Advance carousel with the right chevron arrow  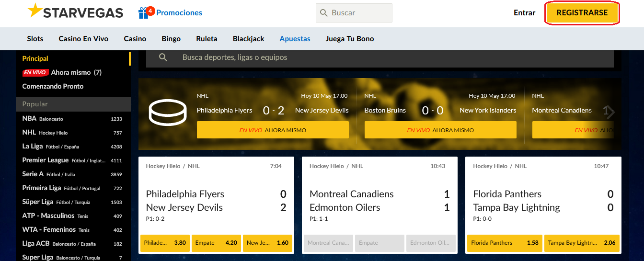click(609, 112)
